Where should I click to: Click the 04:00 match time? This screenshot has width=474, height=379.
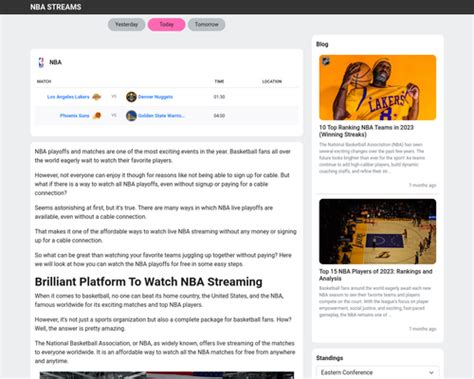219,116
